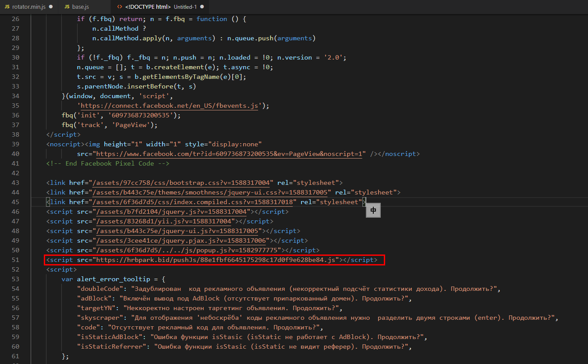
Task: Follow the yii.js script source link
Action: [164, 221]
